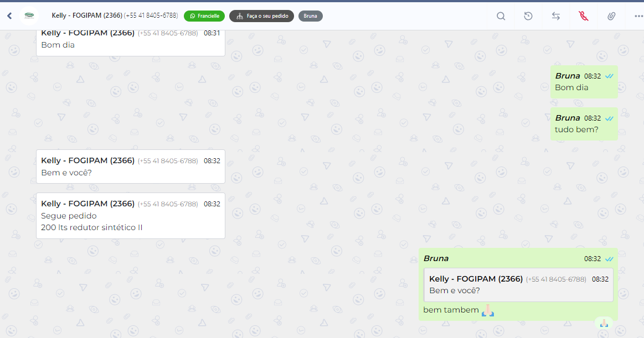Open the conversation history clock icon
Viewport: 644px width, 338px height.
point(528,16)
